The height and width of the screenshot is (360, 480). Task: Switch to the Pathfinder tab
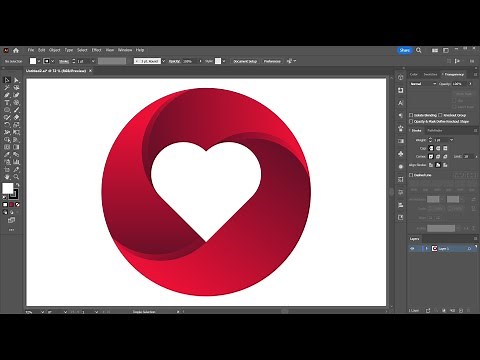(x=435, y=131)
